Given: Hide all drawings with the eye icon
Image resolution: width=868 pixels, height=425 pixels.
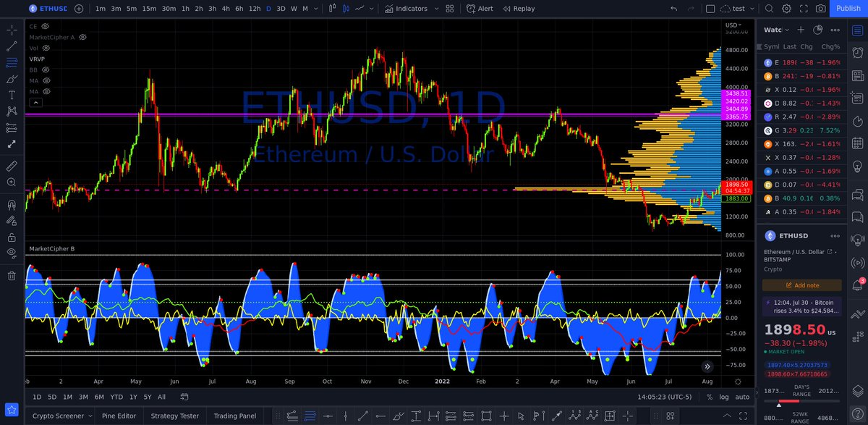Looking at the screenshot, I should coord(12,253).
